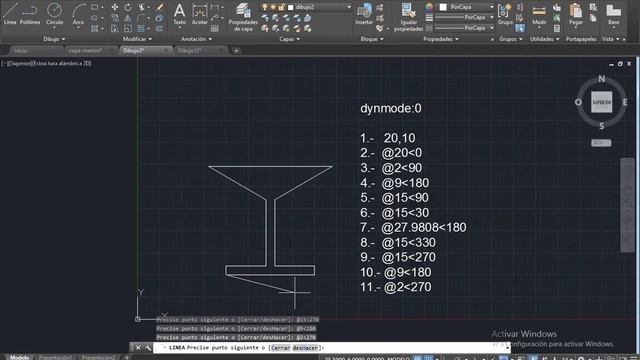Expand the Bloque panel title
640x360 pixels.
click(372, 39)
